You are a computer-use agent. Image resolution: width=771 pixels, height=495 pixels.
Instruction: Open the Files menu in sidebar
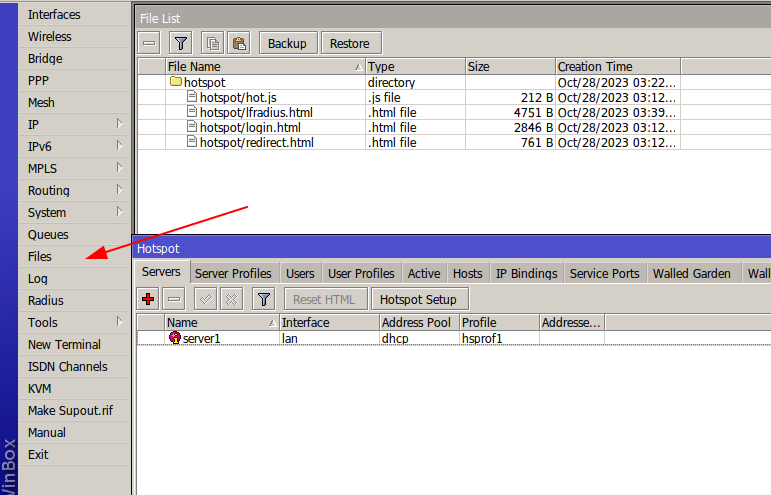coord(40,257)
